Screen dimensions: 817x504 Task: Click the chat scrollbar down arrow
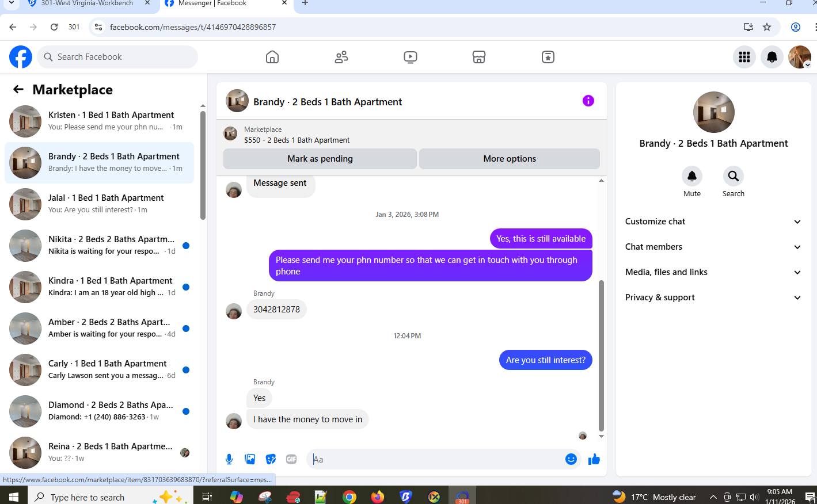(x=601, y=437)
